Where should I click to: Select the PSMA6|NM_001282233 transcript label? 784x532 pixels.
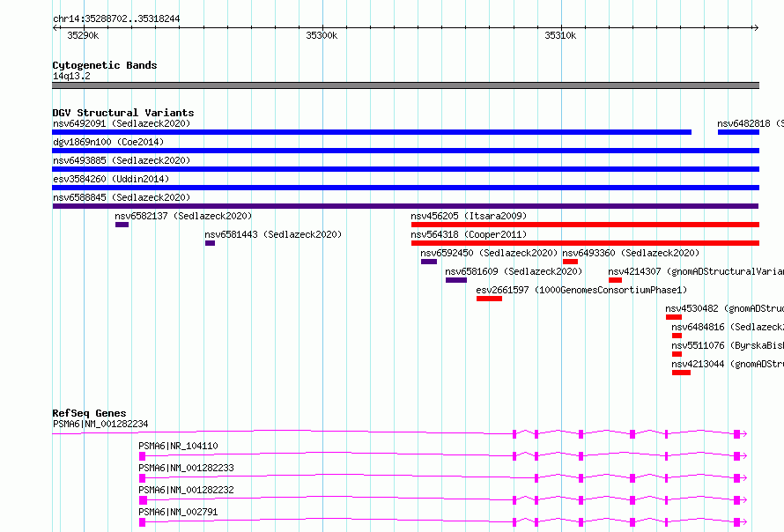coord(187,468)
